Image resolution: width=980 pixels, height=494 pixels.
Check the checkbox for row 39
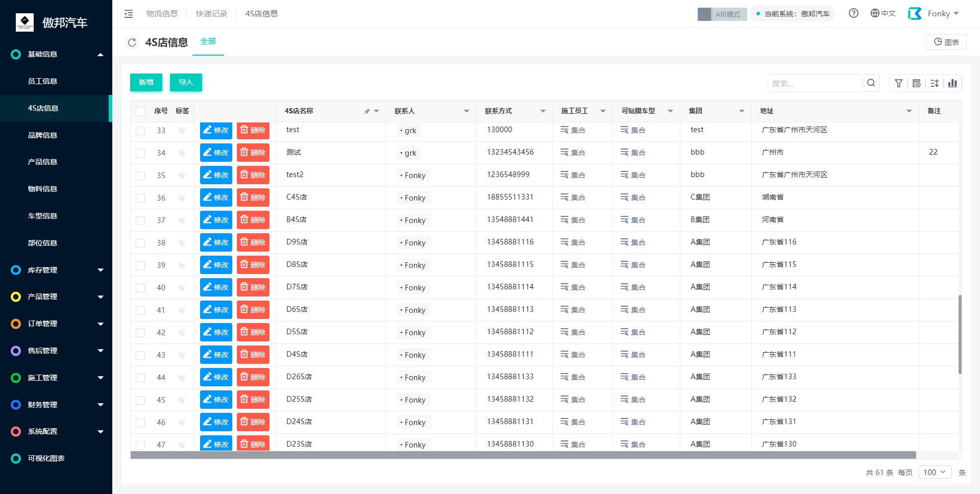pyautogui.click(x=140, y=265)
